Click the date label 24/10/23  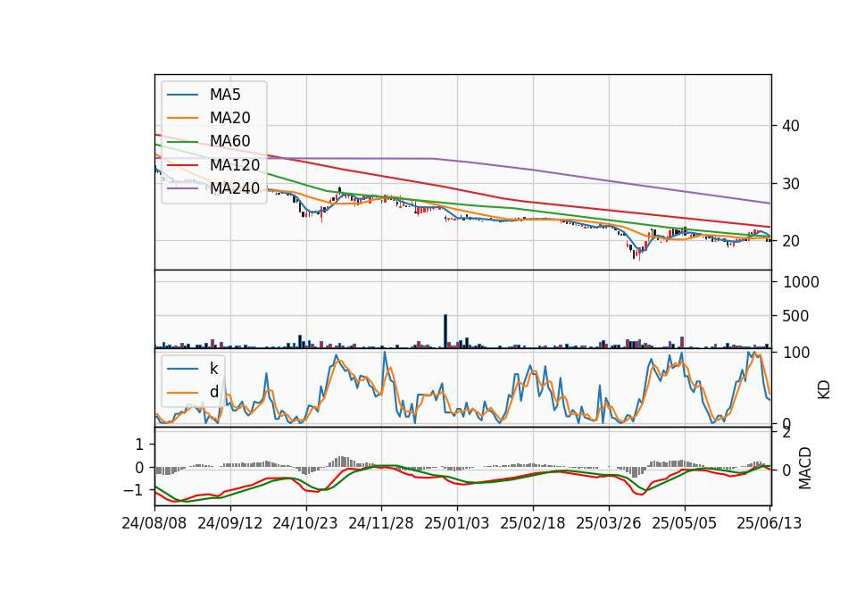click(x=305, y=523)
